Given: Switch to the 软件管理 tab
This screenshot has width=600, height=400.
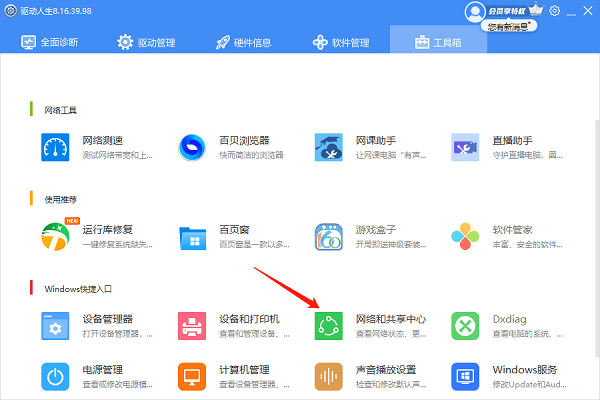Looking at the screenshot, I should tap(341, 42).
